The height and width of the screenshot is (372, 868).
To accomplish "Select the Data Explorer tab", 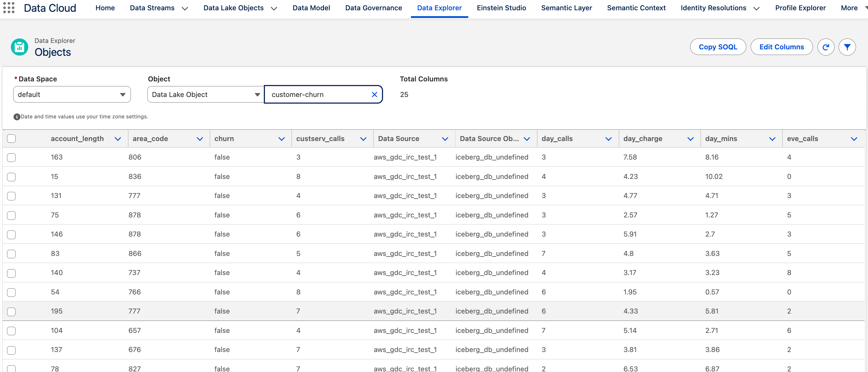I will click(439, 8).
